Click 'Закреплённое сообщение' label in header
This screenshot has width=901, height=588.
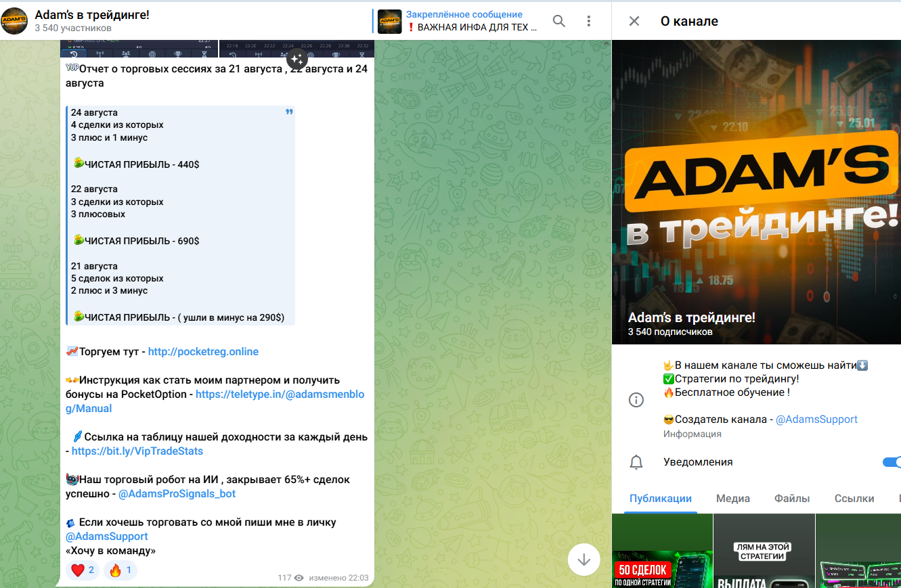click(464, 14)
